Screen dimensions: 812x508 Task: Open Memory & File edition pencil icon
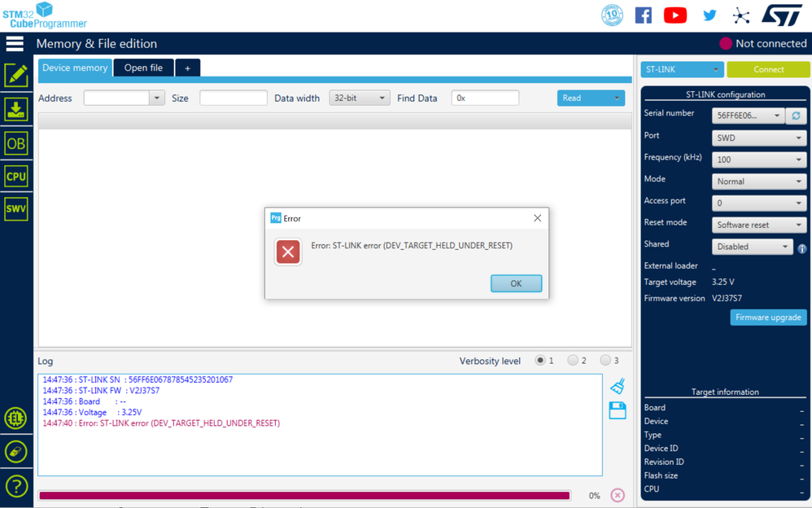pyautogui.click(x=16, y=76)
